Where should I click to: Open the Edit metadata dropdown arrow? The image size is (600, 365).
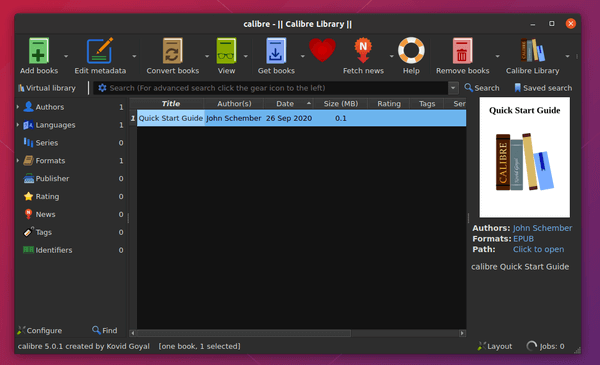(x=134, y=56)
